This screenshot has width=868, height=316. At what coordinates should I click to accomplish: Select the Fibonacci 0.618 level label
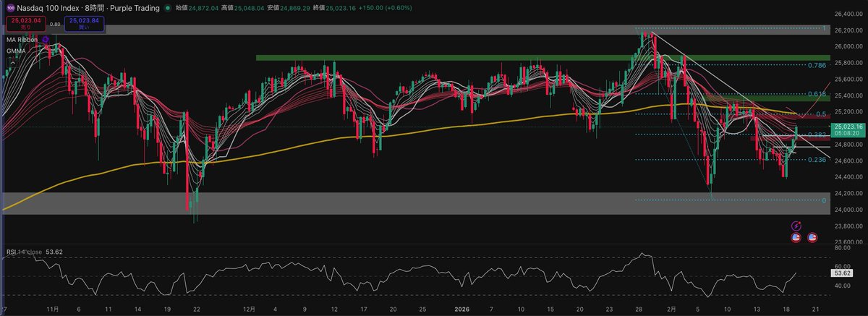pos(817,94)
